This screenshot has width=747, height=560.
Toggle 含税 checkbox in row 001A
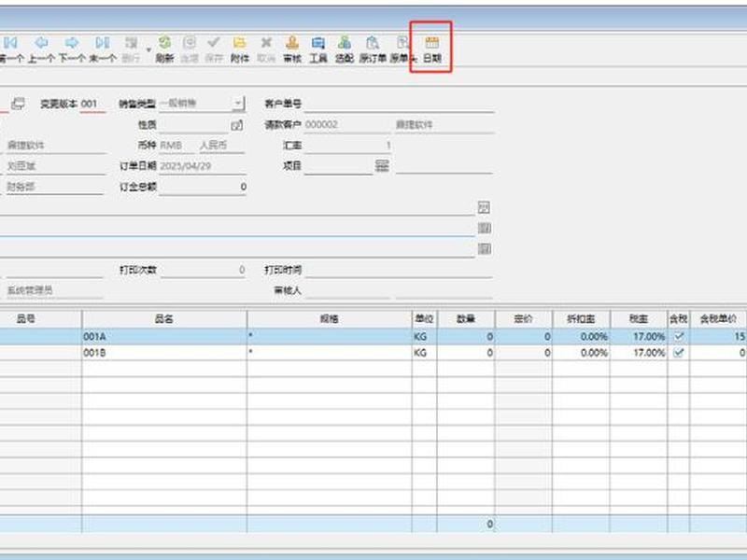[x=679, y=337]
